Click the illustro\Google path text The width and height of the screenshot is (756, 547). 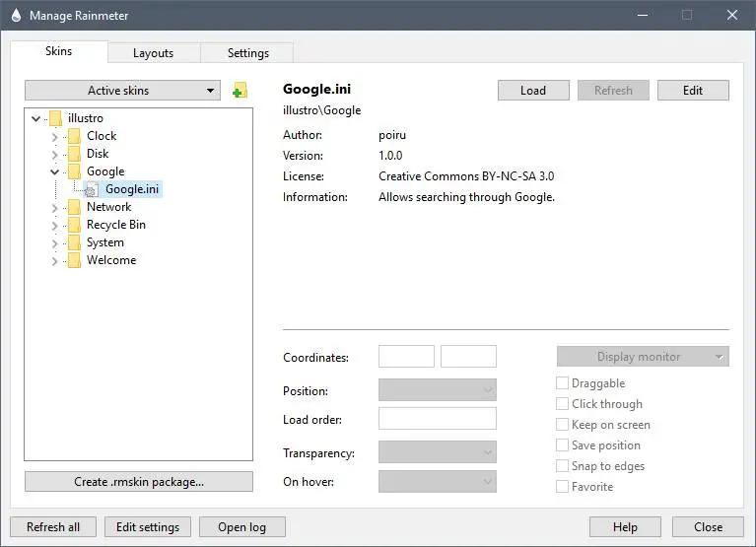pyautogui.click(x=322, y=110)
